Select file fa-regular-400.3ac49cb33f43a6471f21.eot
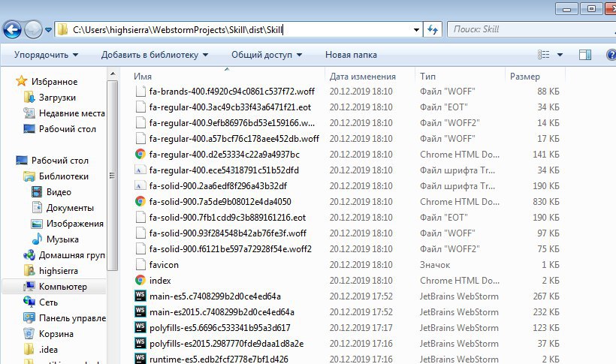 pos(230,107)
